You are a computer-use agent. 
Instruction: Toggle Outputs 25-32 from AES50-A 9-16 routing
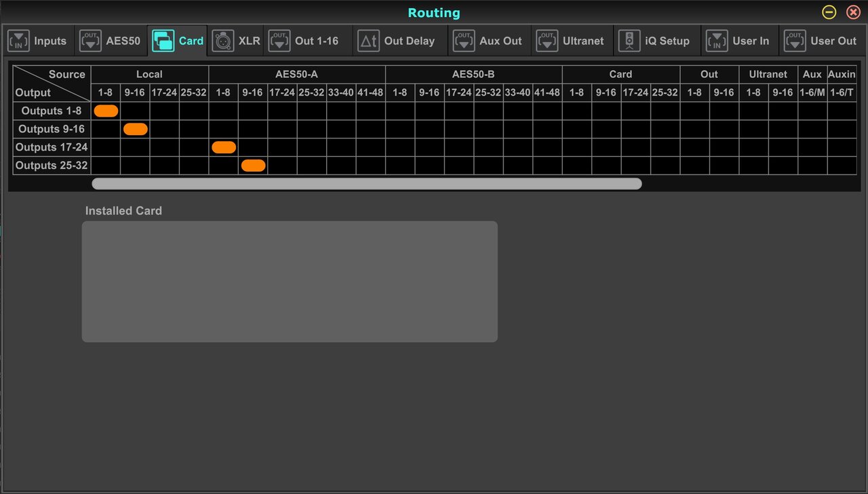[253, 166]
